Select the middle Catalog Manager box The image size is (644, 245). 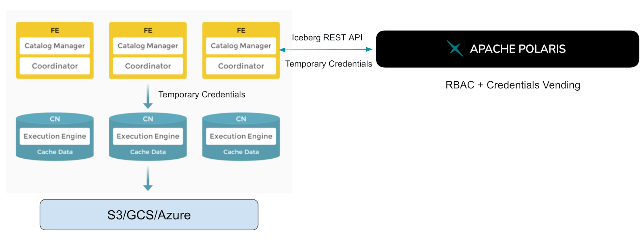pos(148,46)
